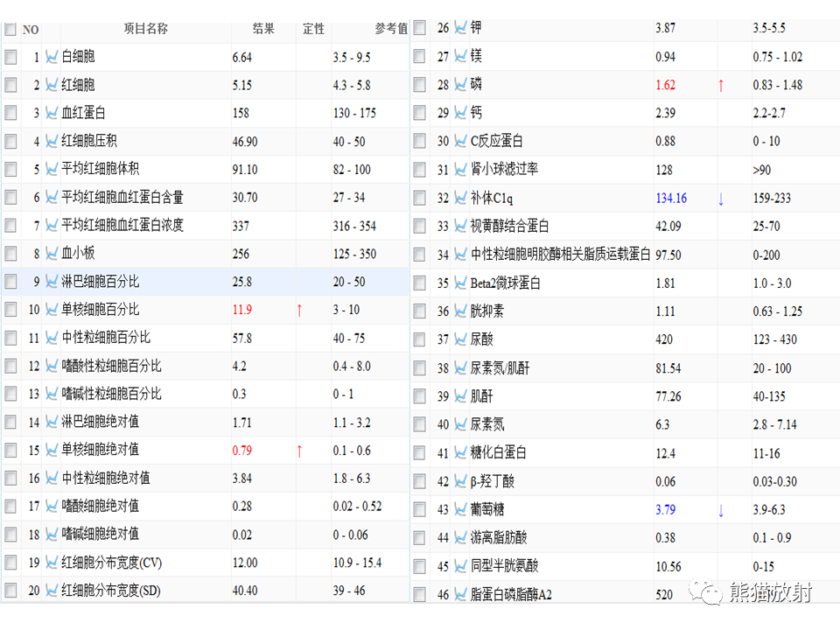Tick the checkbox for row 6 平均红细胞血红蛋白含量
840x630 pixels.
tap(10, 197)
